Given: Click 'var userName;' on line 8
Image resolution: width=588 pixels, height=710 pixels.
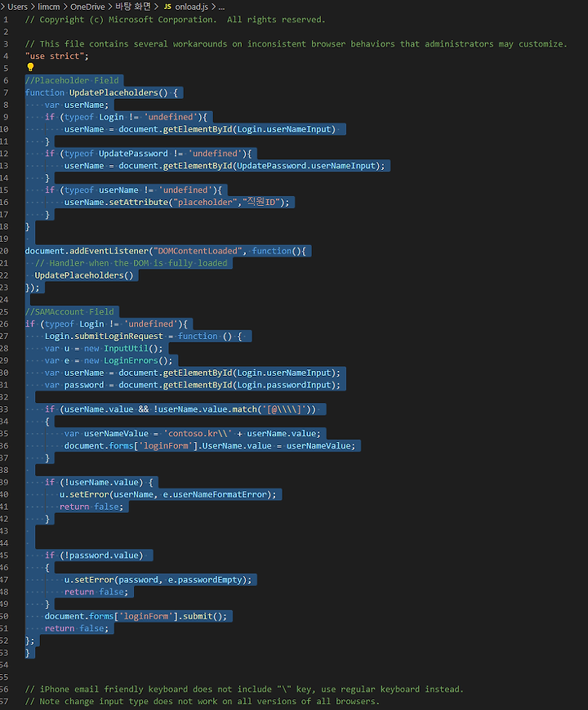Looking at the screenshot, I should point(77,105).
